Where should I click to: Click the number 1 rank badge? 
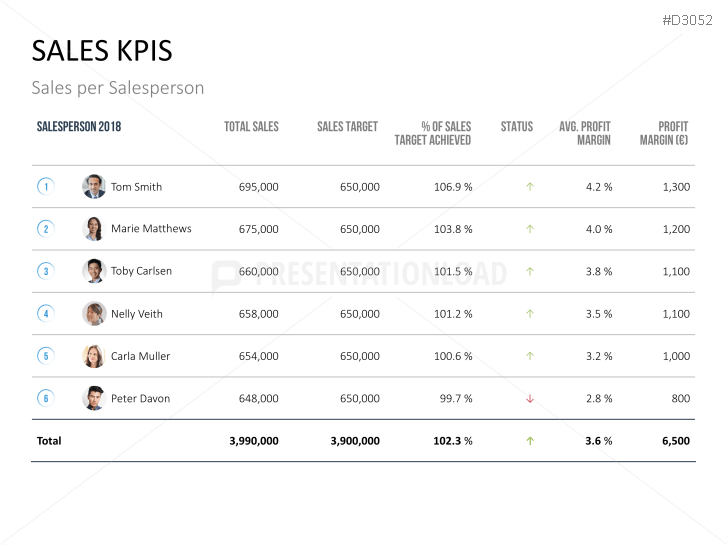coord(45,187)
